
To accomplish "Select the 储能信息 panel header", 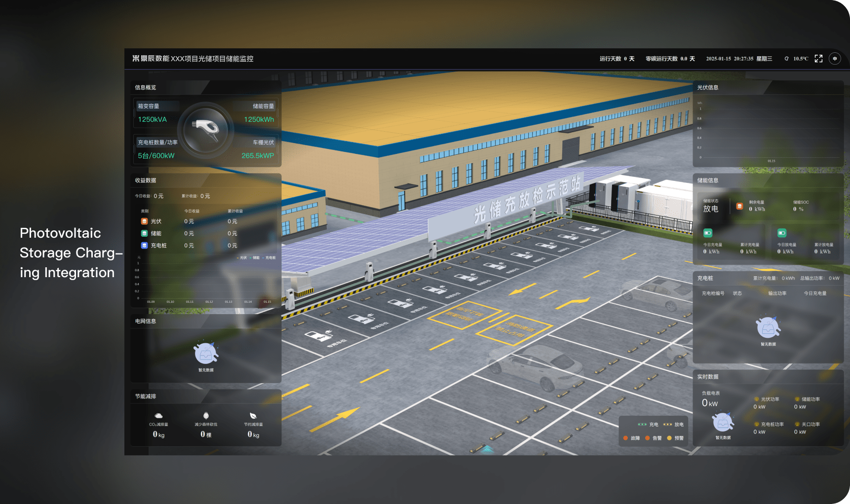I will 708,180.
